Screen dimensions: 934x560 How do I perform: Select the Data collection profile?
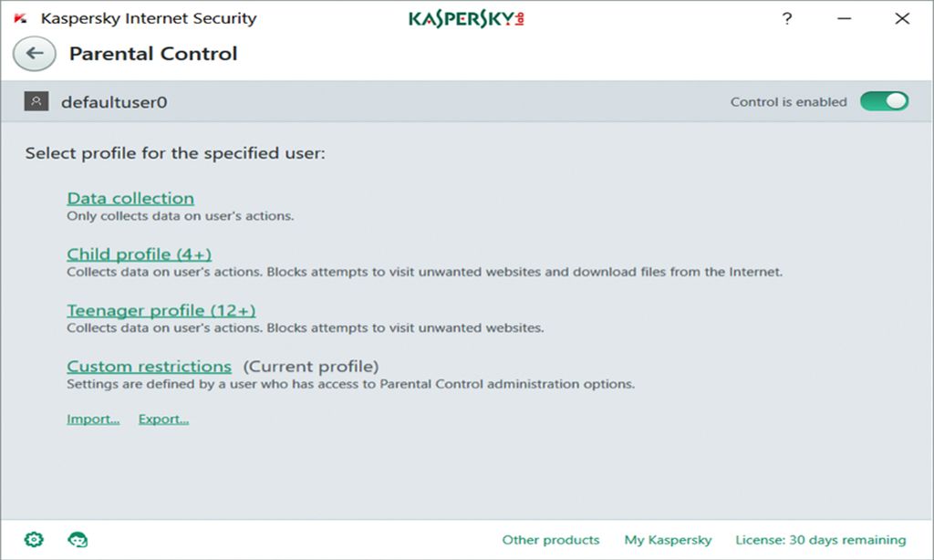coord(130,198)
